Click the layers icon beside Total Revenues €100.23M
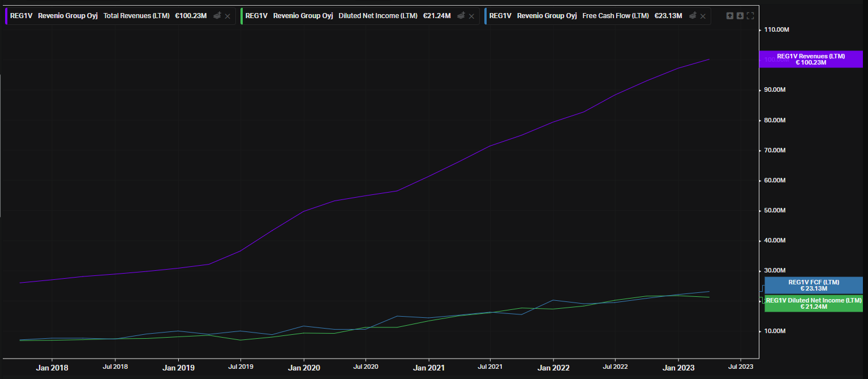 click(217, 16)
